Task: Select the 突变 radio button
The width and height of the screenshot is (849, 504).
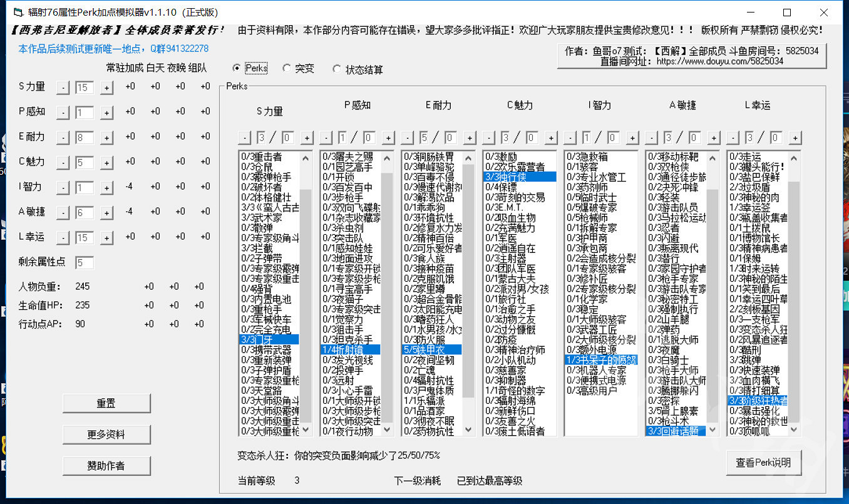Action: (x=285, y=69)
